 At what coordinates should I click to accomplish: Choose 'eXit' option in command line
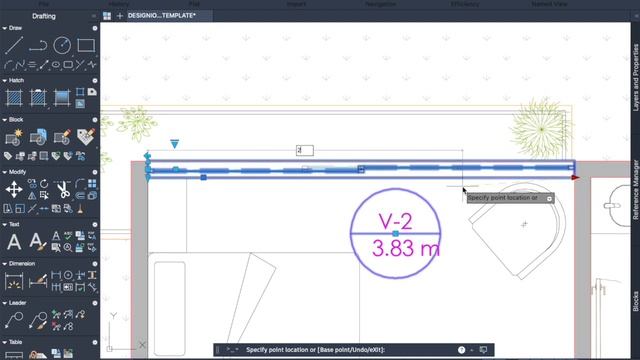pos(375,350)
